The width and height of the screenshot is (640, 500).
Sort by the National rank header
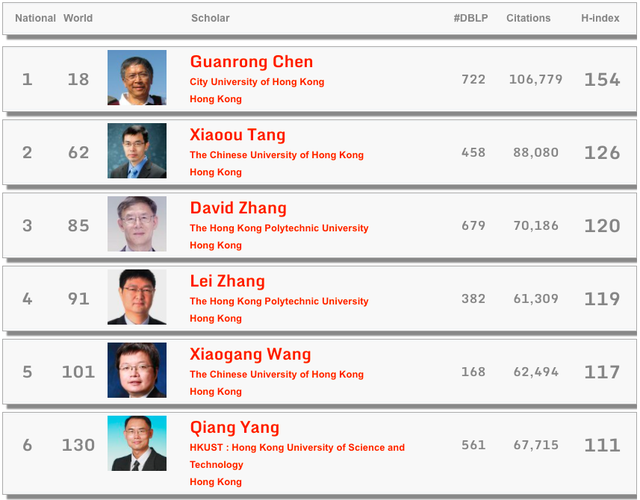[x=35, y=18]
